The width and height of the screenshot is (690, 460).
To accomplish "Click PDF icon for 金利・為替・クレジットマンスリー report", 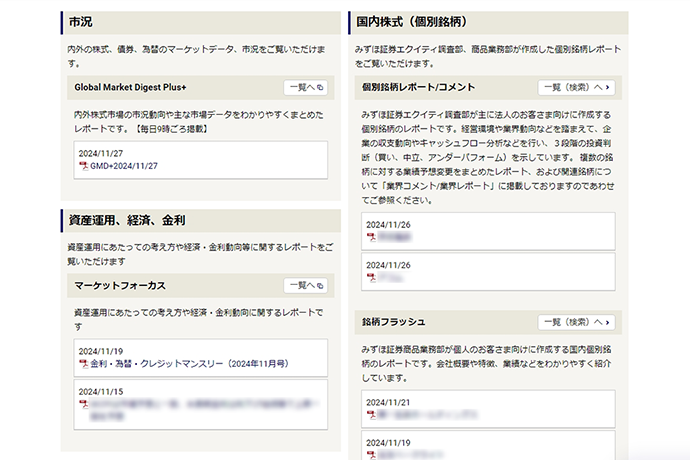I will pos(84,364).
